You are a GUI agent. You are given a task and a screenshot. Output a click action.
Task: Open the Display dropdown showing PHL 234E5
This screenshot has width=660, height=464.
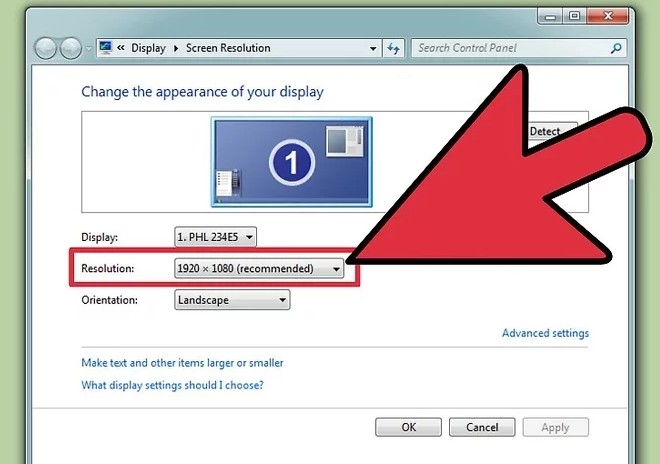[215, 237]
